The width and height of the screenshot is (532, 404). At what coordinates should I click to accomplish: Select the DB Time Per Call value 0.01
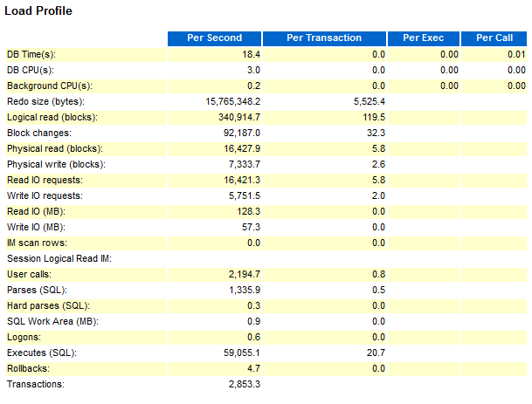(516, 55)
